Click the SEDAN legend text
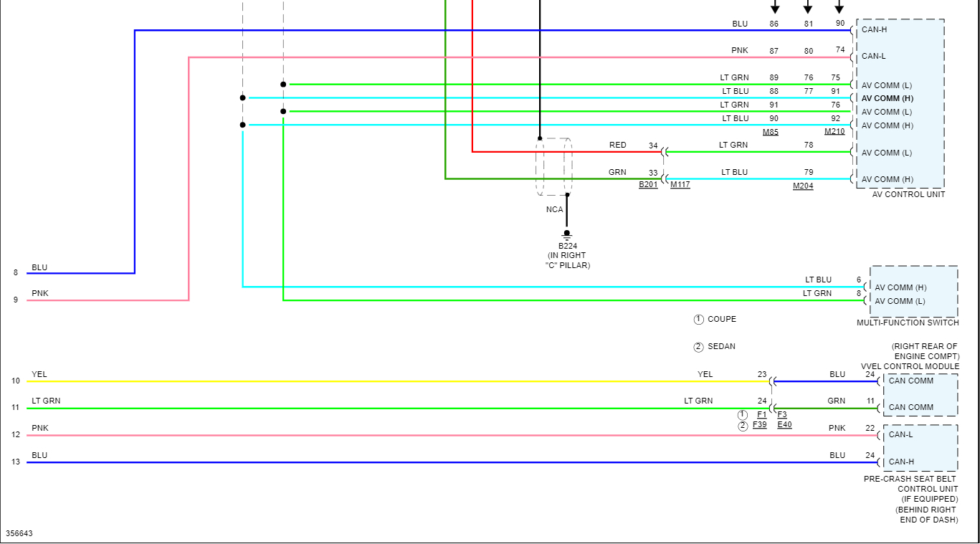The image size is (980, 544). coord(721,347)
